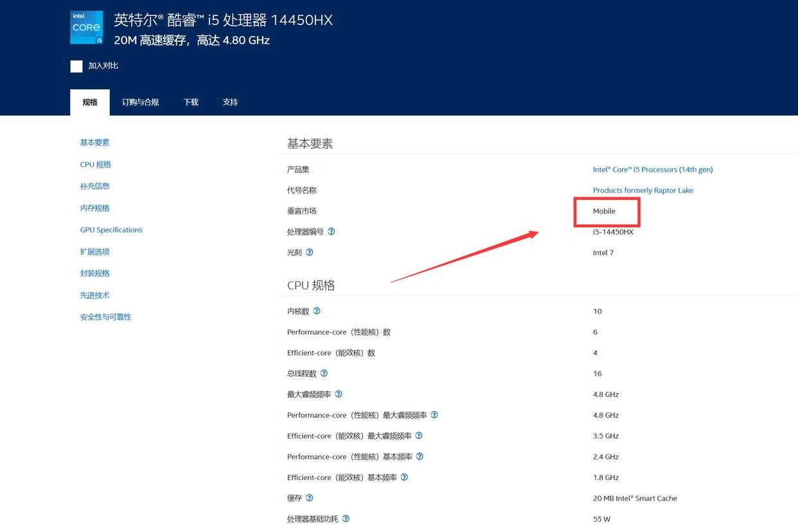Click help icon beside 缓存
798x532 pixels.
(x=310, y=498)
